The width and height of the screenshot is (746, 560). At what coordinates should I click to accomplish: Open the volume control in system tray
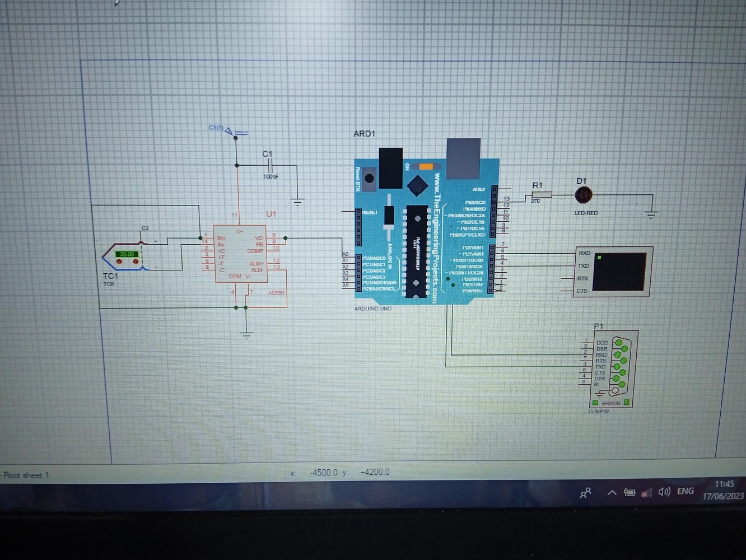(665, 492)
